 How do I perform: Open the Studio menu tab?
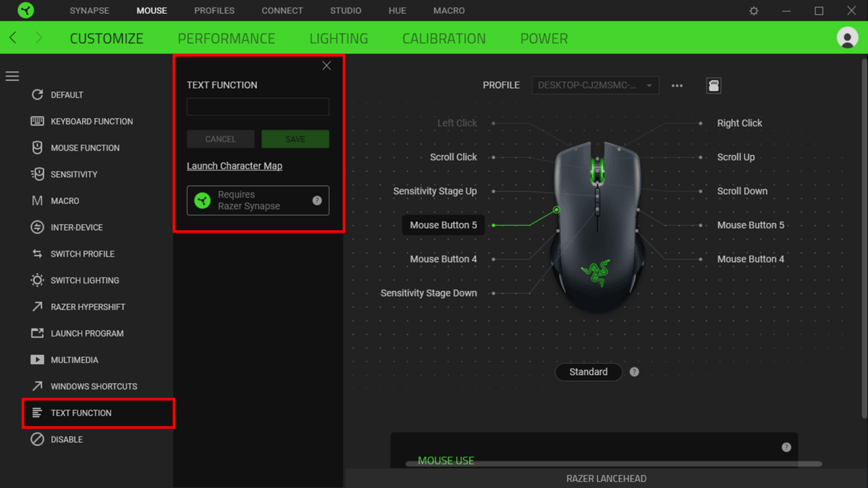tap(345, 11)
